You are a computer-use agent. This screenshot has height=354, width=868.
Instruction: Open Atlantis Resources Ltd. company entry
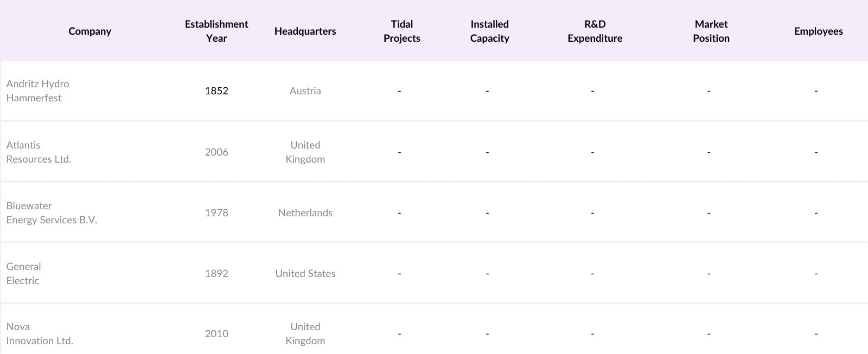pos(39,152)
